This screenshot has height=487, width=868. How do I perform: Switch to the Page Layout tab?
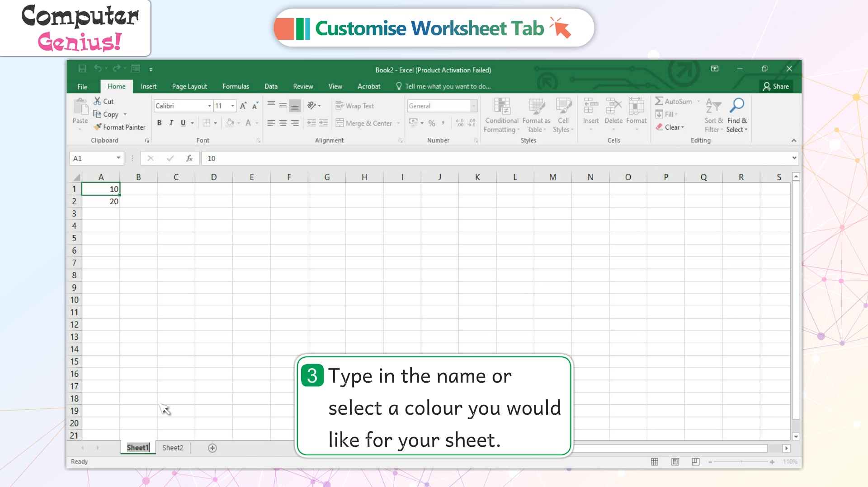(189, 86)
